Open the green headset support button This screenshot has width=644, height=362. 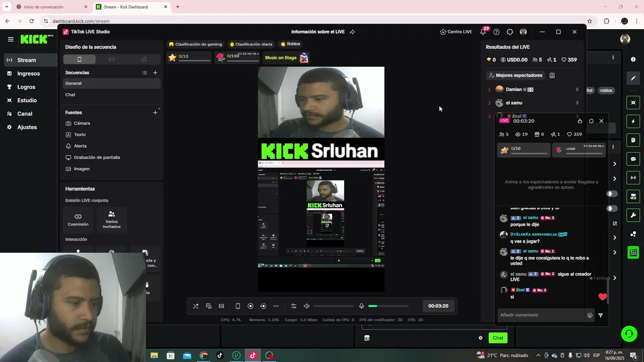tap(628, 333)
